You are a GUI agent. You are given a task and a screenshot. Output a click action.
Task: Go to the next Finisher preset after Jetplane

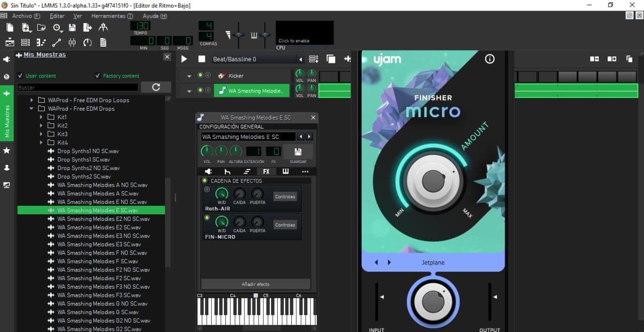click(389, 262)
